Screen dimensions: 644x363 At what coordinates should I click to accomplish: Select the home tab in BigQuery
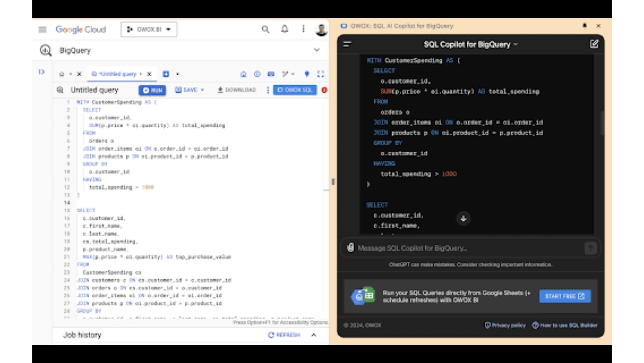pos(62,74)
